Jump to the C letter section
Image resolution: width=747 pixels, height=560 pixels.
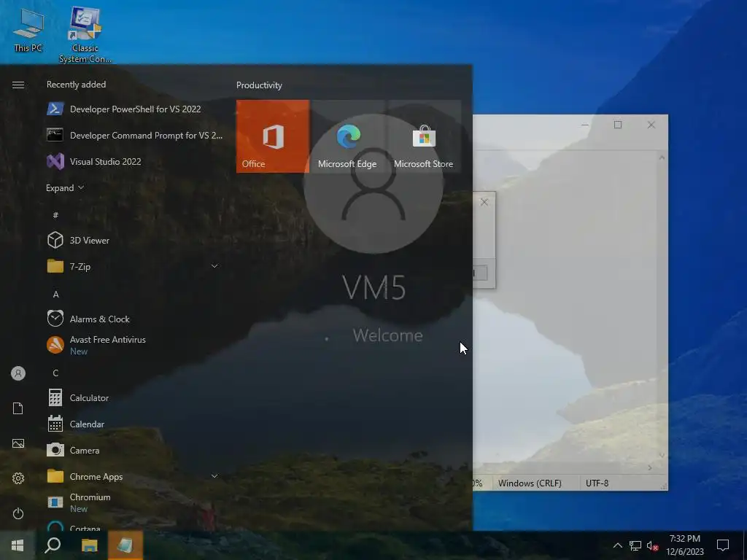pyautogui.click(x=55, y=373)
